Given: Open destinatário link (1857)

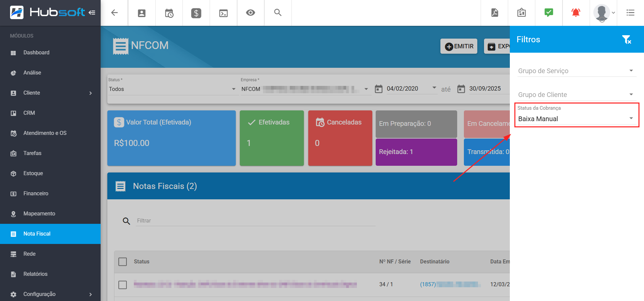Looking at the screenshot, I should 428,285.
